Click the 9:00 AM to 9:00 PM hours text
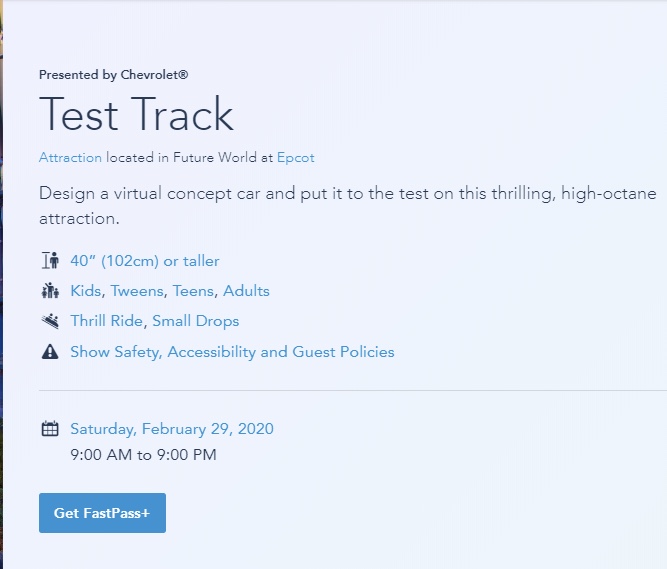This screenshot has height=569, width=667. click(143, 455)
